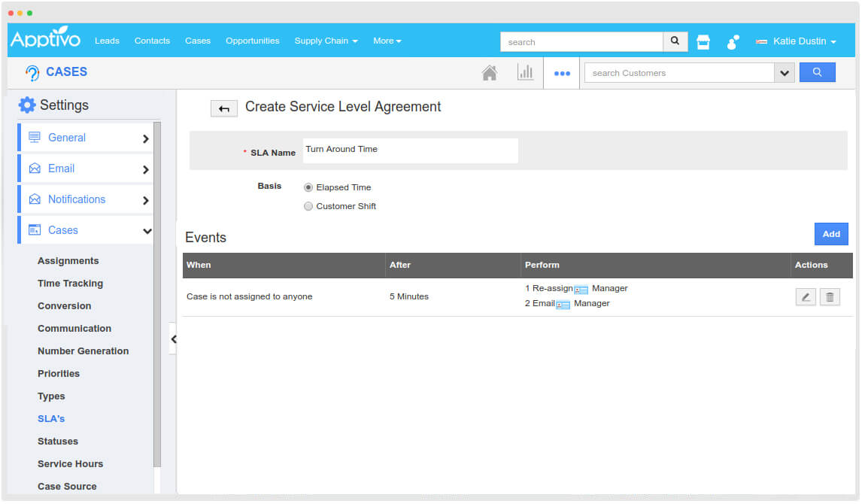The width and height of the screenshot is (865, 504).
Task: Go back using the back arrow
Action: click(223, 108)
